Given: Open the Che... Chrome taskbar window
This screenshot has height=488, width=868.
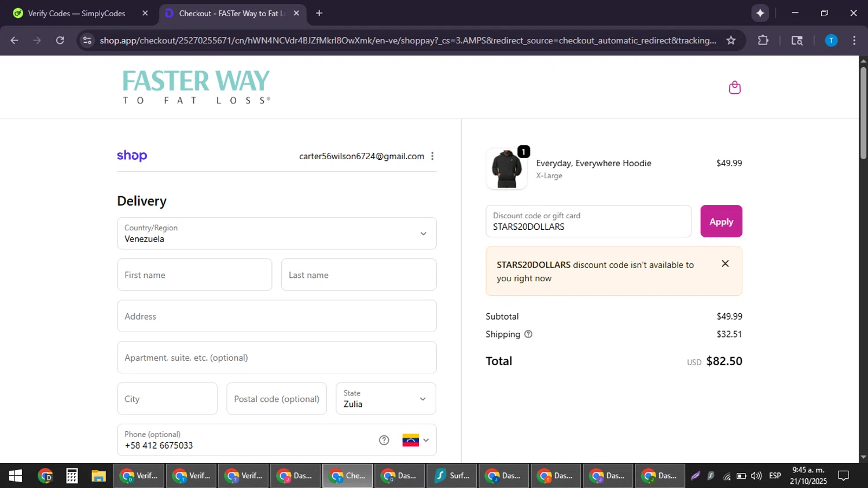Looking at the screenshot, I should click(347, 476).
